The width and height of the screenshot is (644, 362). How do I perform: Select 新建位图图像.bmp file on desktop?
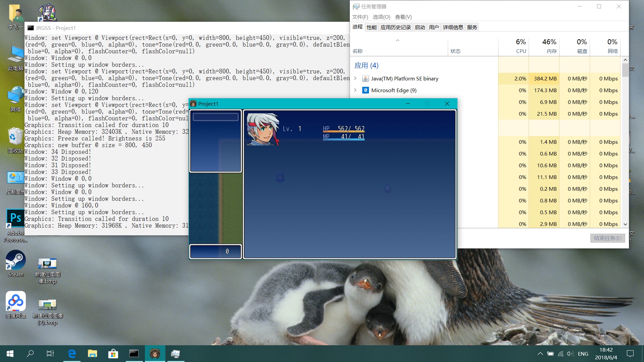[x=47, y=270]
